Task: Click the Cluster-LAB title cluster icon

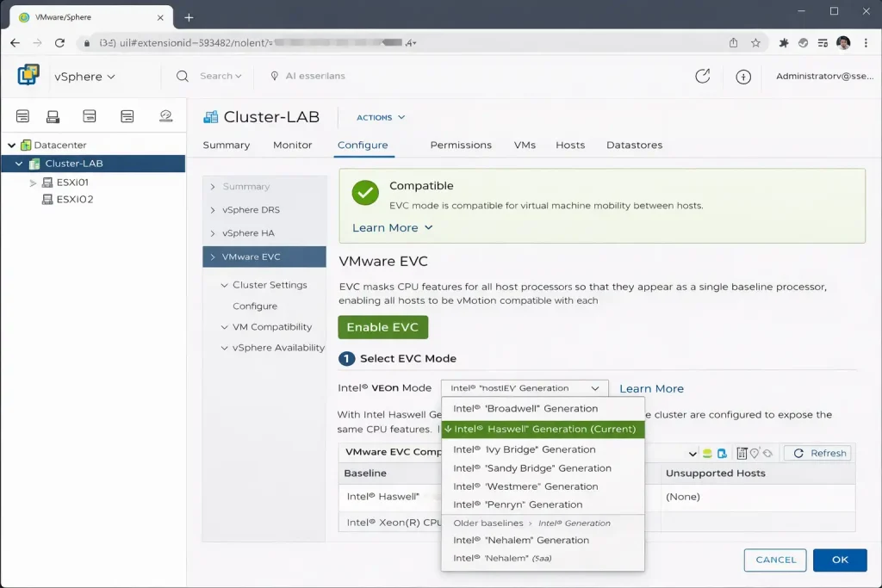Action: click(210, 117)
